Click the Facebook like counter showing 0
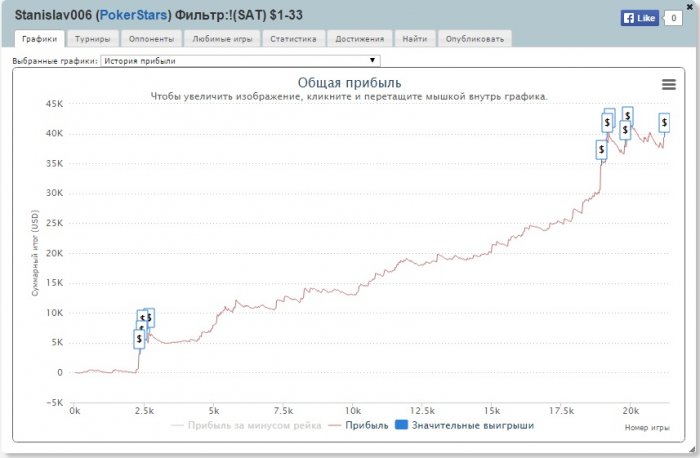The image size is (700, 458). coord(674,18)
